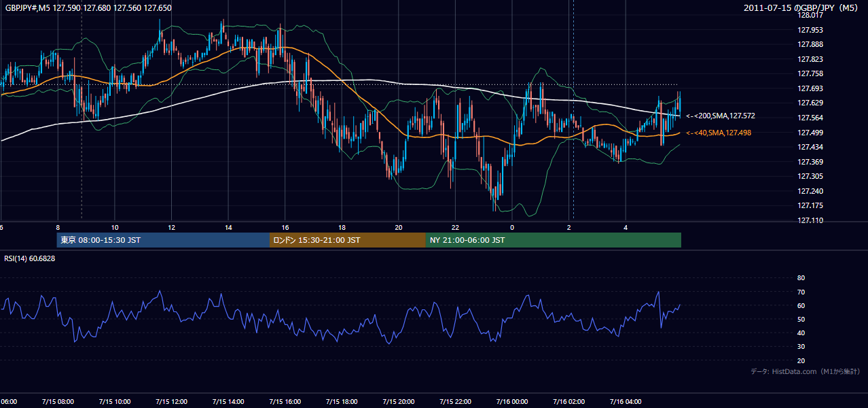Click price scale value 127.175
Viewport: 868px width, 408px height.
click(811, 205)
